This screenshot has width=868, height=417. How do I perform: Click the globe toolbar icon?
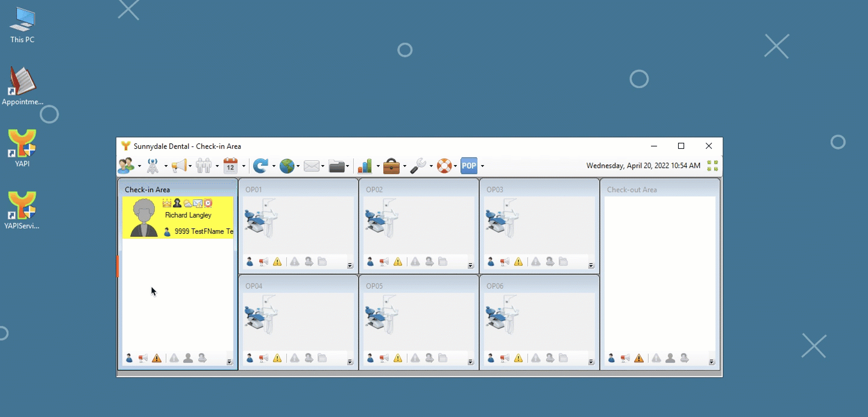(x=287, y=166)
